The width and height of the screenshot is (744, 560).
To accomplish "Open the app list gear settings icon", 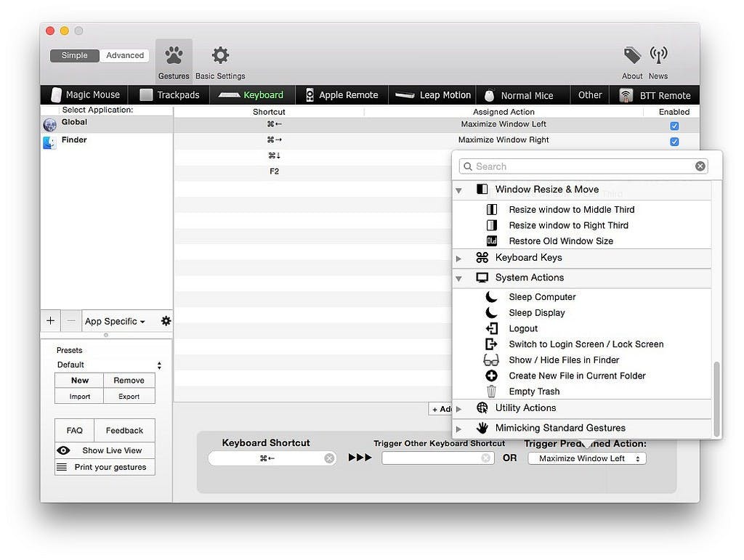I will (166, 321).
